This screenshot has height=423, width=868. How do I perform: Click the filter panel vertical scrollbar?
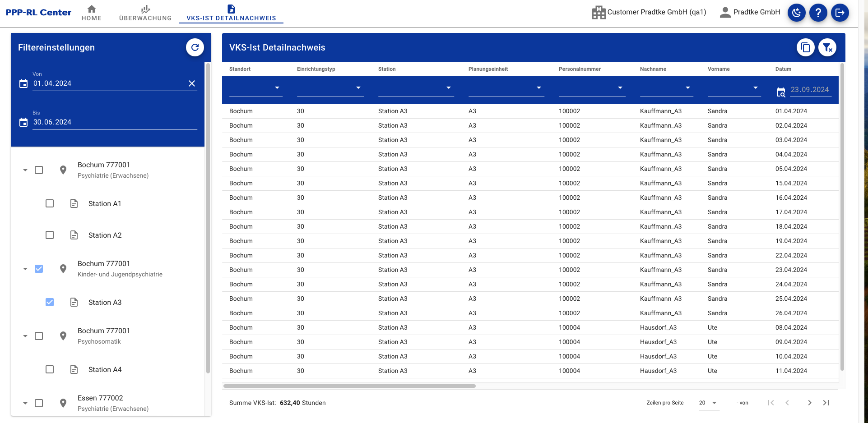coord(208,218)
